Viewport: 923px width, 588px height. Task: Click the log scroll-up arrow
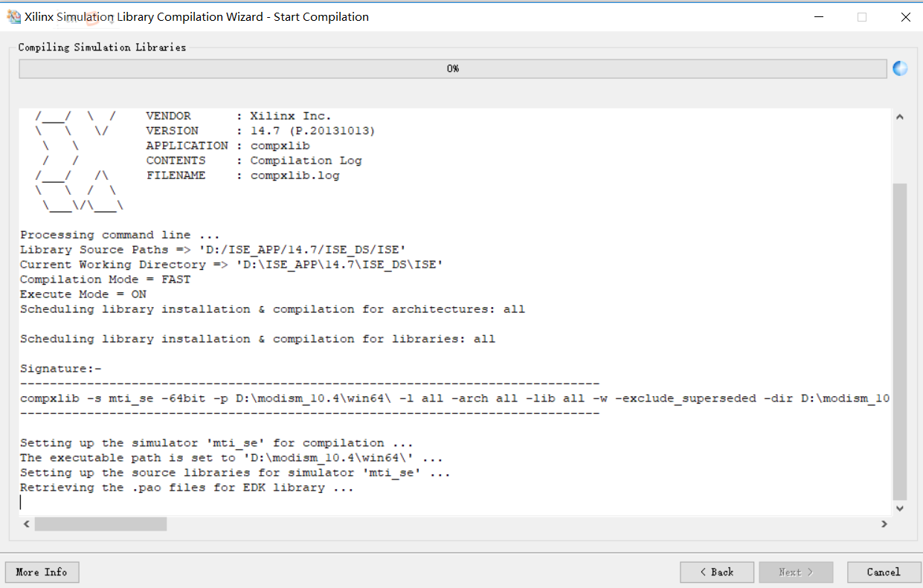pos(899,117)
